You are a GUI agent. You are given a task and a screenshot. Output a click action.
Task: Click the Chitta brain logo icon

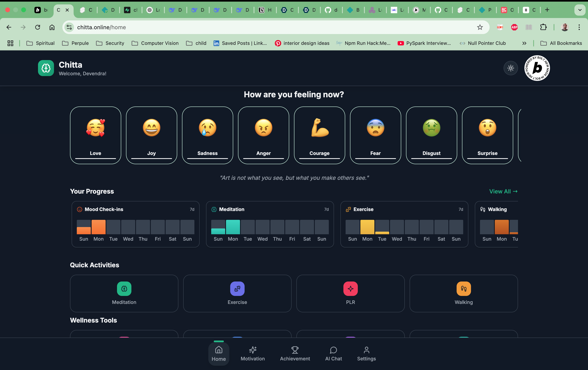coord(46,68)
